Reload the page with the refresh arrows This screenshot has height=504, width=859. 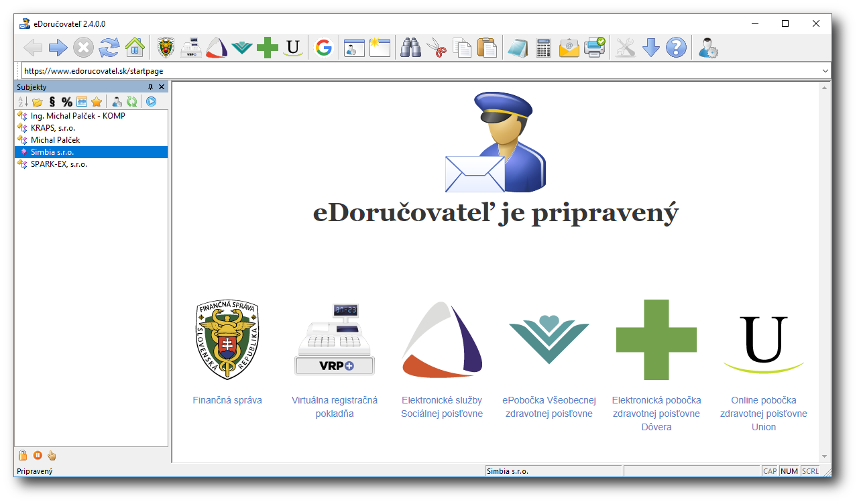109,48
